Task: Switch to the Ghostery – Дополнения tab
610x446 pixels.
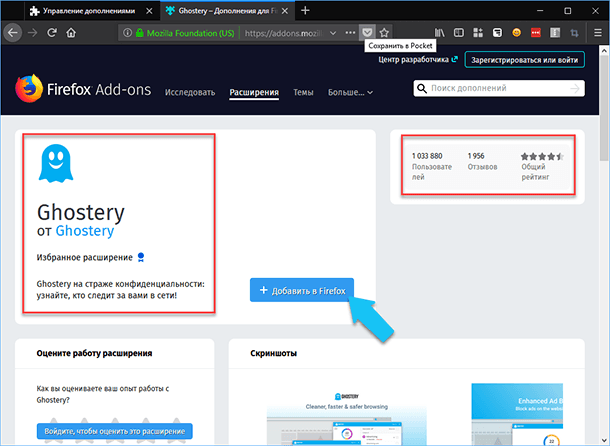Action: (x=228, y=11)
